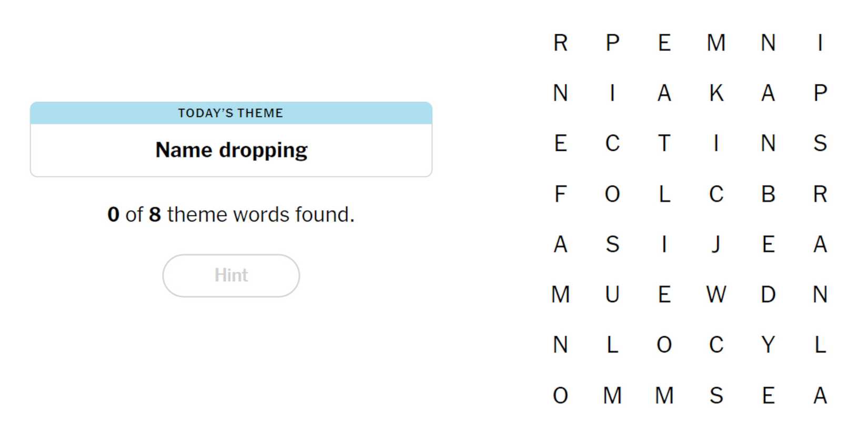868x434 pixels.
Task: Select the letter K in the grid
Action: tap(716, 93)
